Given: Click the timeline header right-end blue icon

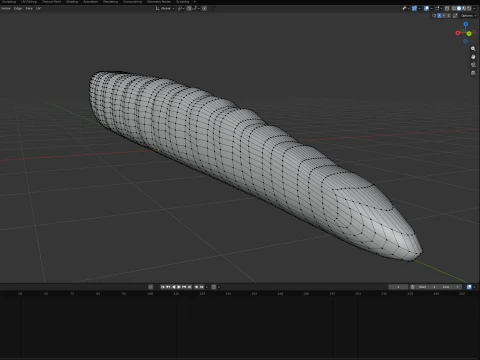Looking at the screenshot, I should pyautogui.click(x=469, y=287).
